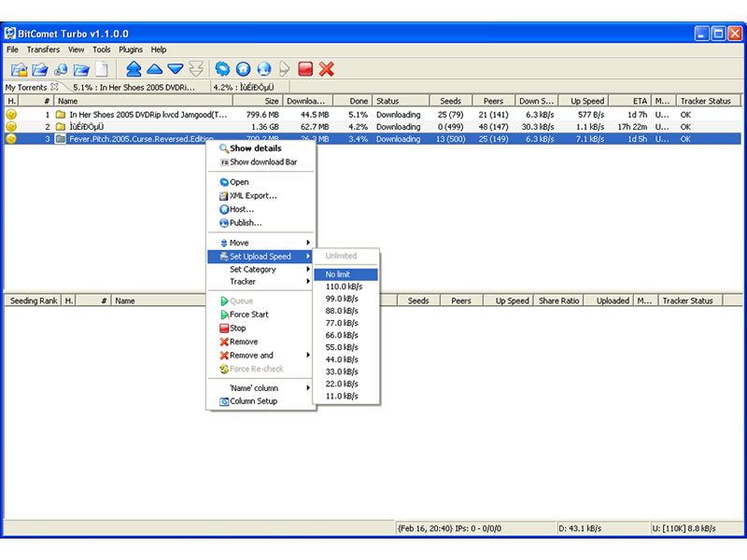Stop torrent with red square toolbar icon

point(305,69)
